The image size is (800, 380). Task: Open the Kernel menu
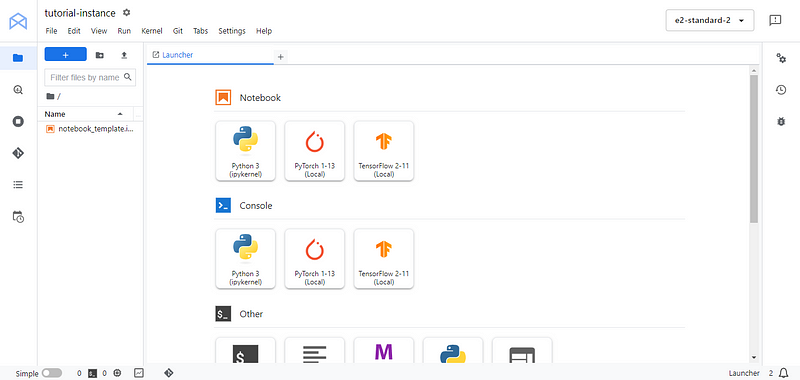(152, 31)
